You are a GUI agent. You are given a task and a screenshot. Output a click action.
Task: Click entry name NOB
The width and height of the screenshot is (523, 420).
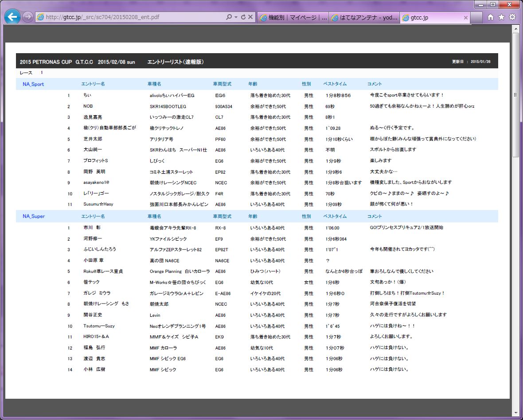point(88,106)
